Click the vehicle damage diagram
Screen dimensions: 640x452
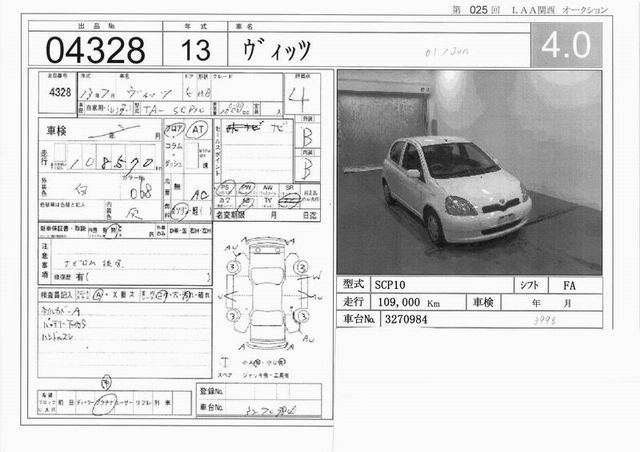point(267,294)
